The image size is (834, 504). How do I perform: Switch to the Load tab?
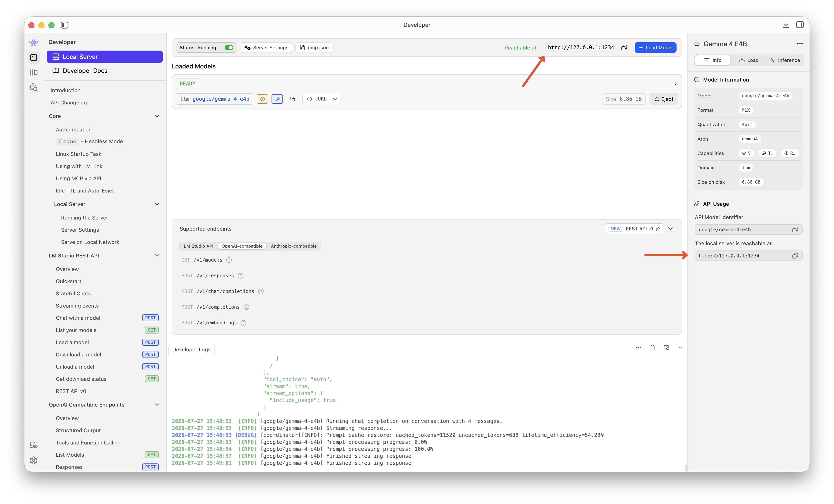click(x=749, y=60)
